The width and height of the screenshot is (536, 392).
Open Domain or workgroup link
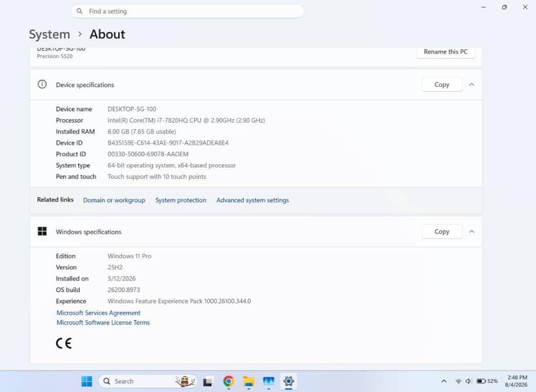114,201
